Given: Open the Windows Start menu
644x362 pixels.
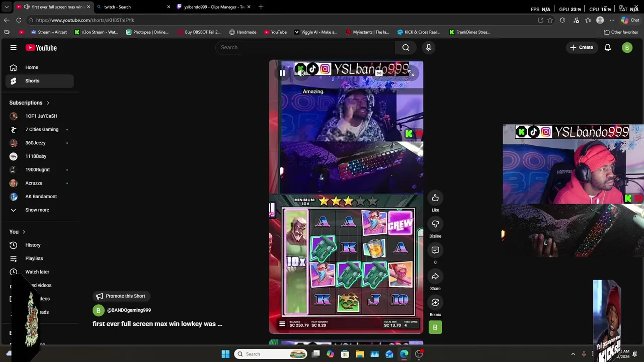Looking at the screenshot, I should [225, 354].
